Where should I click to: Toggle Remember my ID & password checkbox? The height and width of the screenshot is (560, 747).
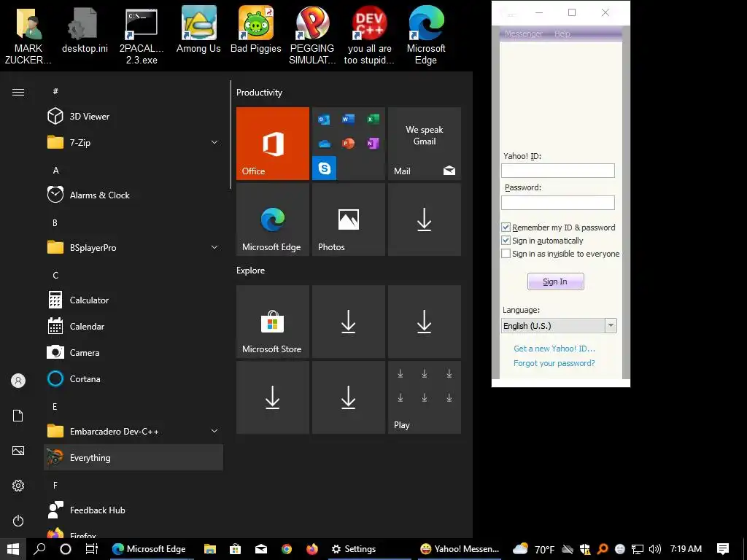click(x=506, y=227)
